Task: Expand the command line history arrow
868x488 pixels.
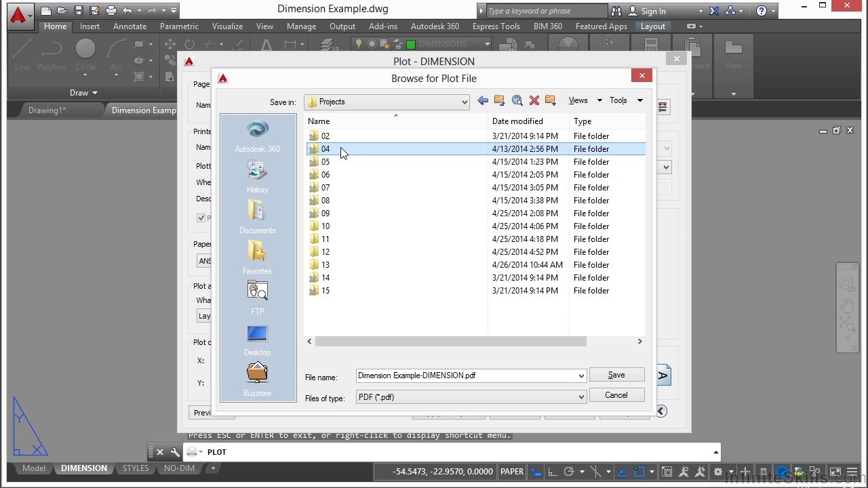Action: [x=715, y=452]
